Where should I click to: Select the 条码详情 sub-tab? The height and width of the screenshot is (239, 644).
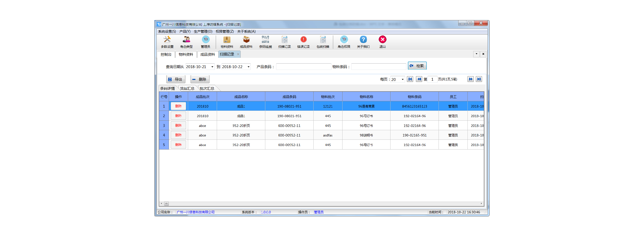point(167,88)
